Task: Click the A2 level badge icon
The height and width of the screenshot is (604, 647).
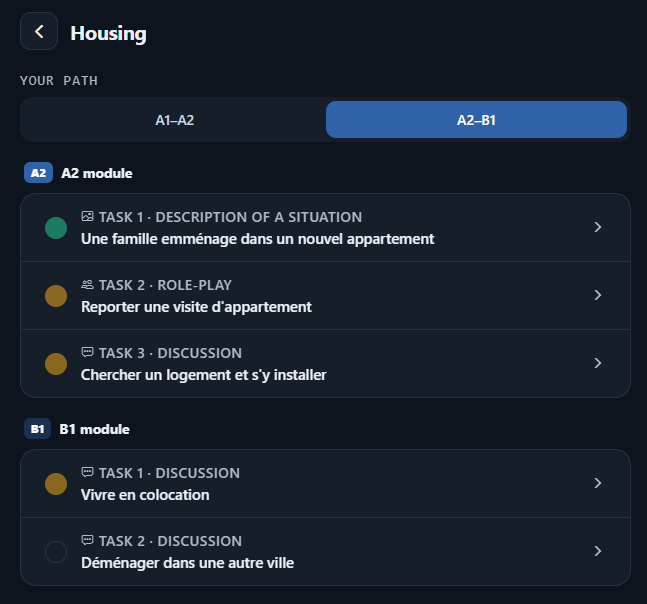Action: coord(38,173)
